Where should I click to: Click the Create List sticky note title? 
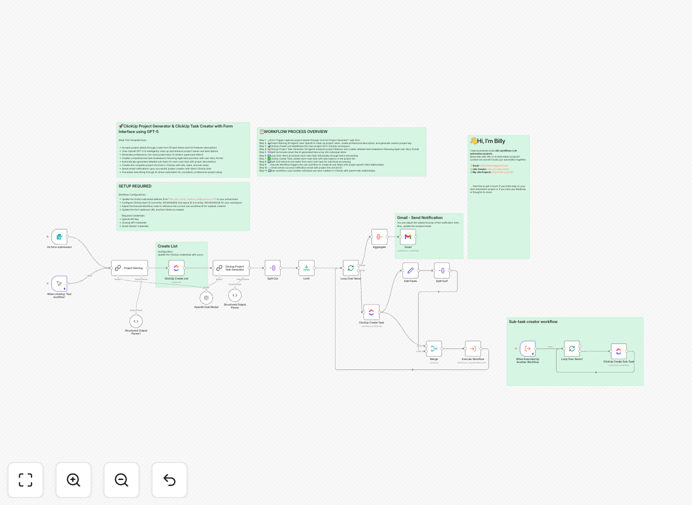point(168,246)
